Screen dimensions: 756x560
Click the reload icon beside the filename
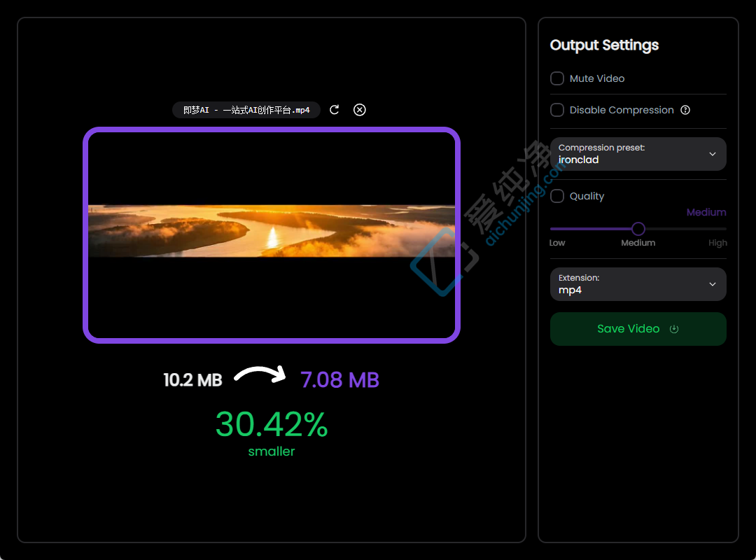334,110
